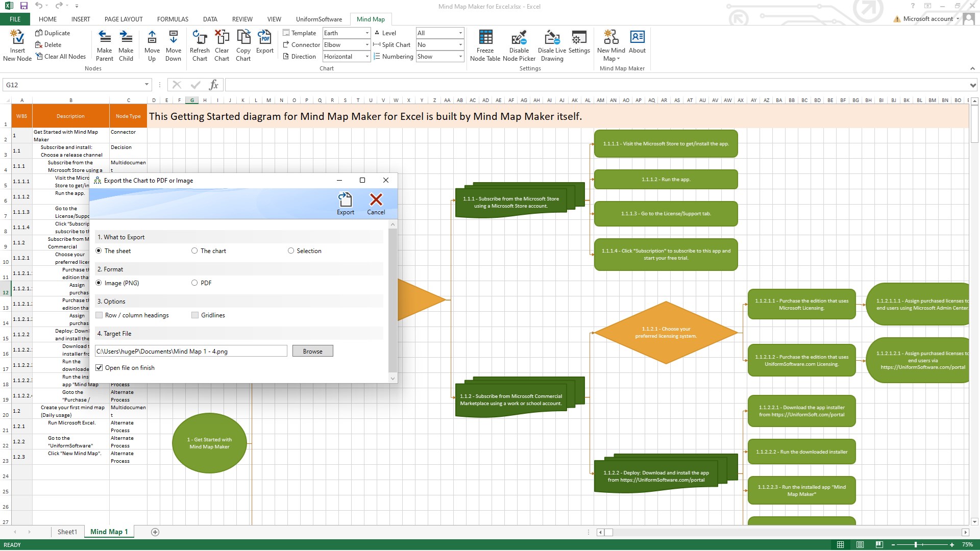Select "The chart" radio option
The height and width of the screenshot is (551, 980).
pyautogui.click(x=194, y=251)
